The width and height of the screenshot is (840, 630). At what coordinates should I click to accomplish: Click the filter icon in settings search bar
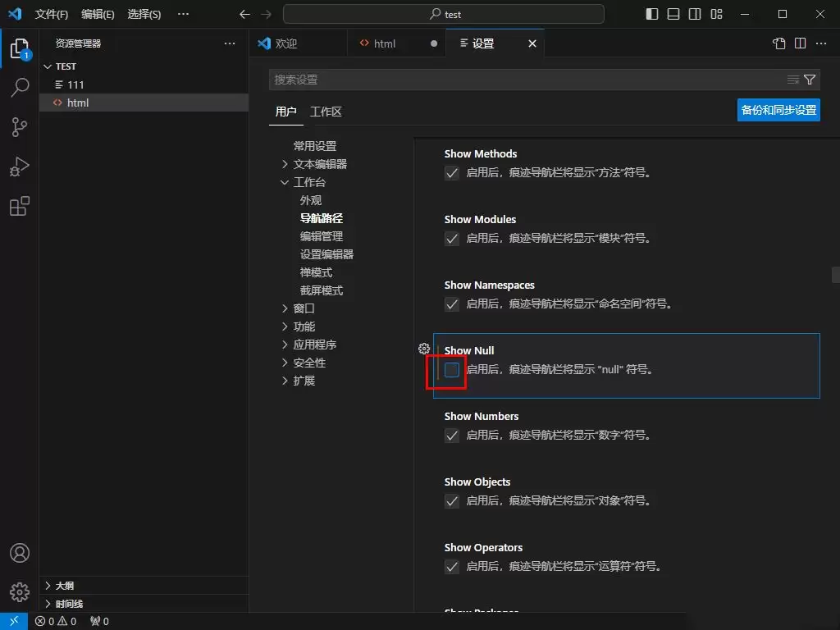click(x=810, y=80)
